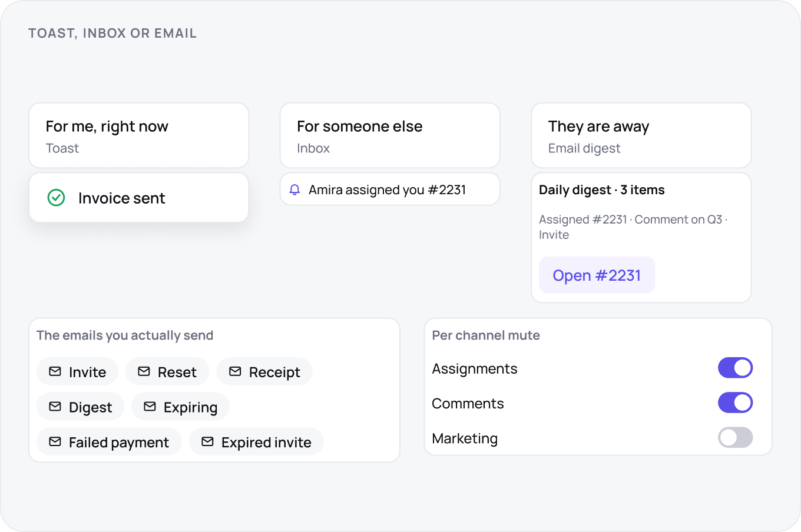
Task: Click the envelope icon on Failed payment chip
Action: point(55,441)
